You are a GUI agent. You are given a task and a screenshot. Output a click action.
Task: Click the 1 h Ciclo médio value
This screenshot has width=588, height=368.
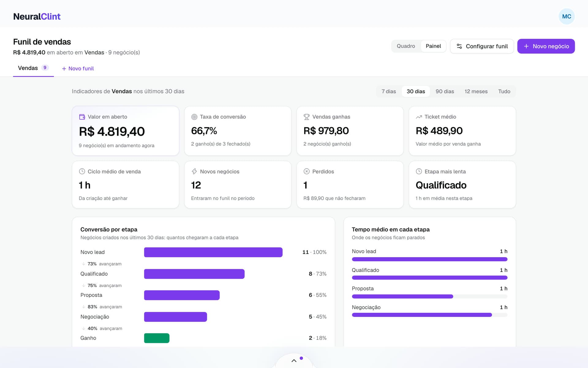coord(85,185)
